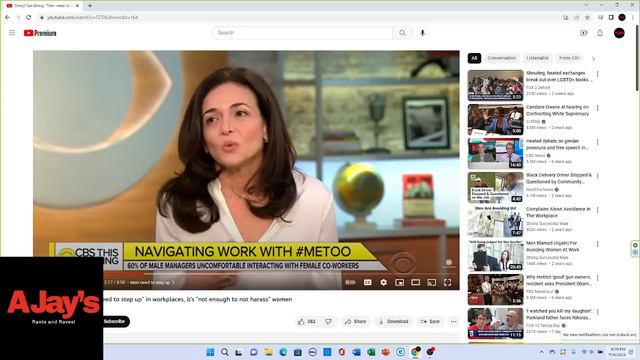Focus the YouTube search field
Screen dimensions: 640x360
[x=302, y=33]
